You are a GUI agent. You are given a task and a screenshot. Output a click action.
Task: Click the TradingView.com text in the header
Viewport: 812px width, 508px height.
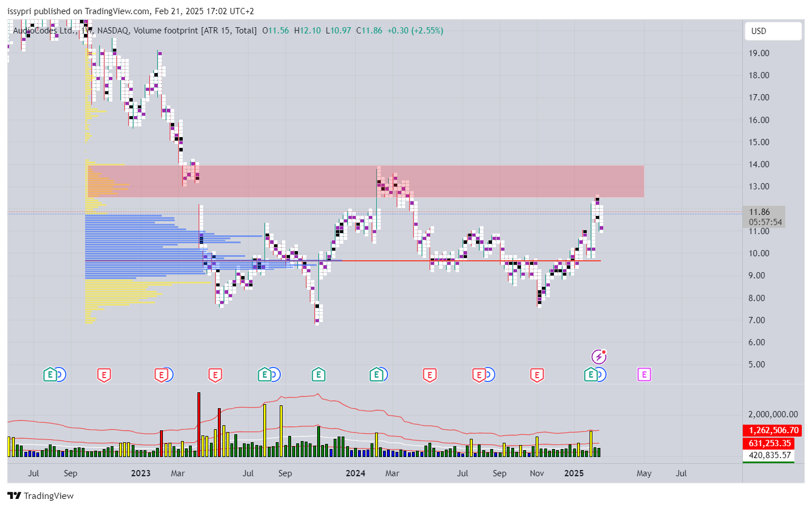tap(118, 11)
